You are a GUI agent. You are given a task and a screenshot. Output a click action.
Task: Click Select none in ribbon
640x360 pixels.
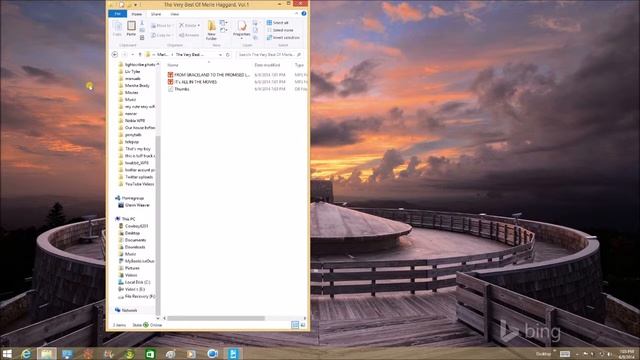pyautogui.click(x=280, y=30)
